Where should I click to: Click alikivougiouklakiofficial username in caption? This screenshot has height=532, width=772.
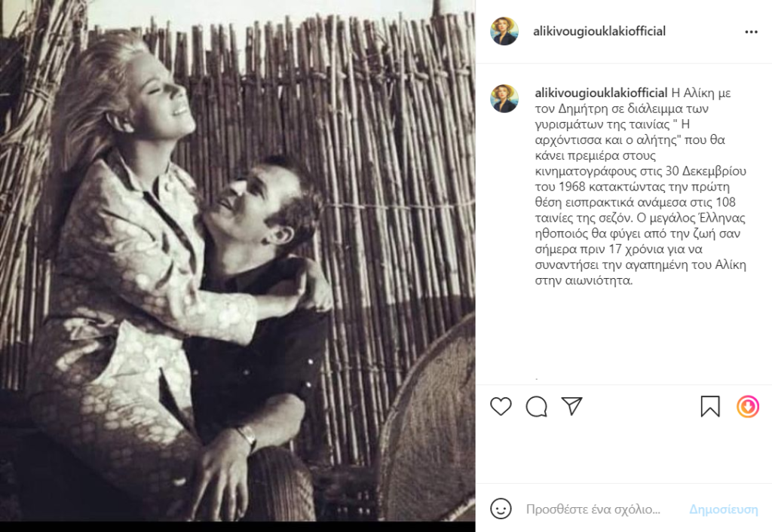(x=601, y=93)
